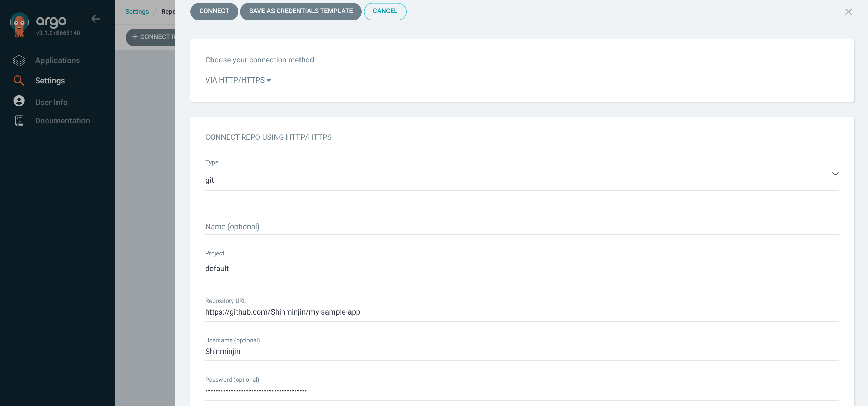Viewport: 868px width, 406px height.
Task: Open Documentation from the sidebar
Action: [x=62, y=121]
